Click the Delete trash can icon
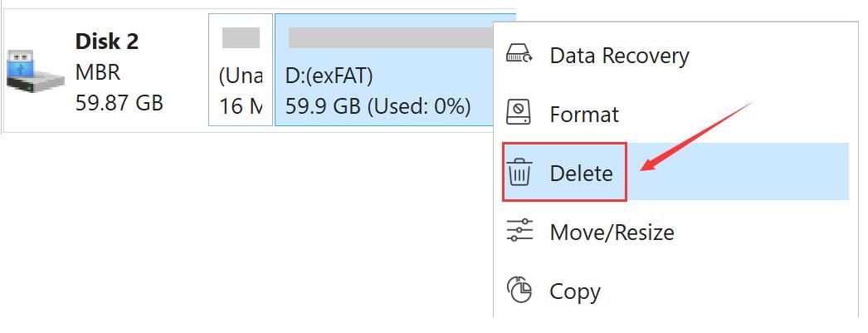 [x=520, y=174]
